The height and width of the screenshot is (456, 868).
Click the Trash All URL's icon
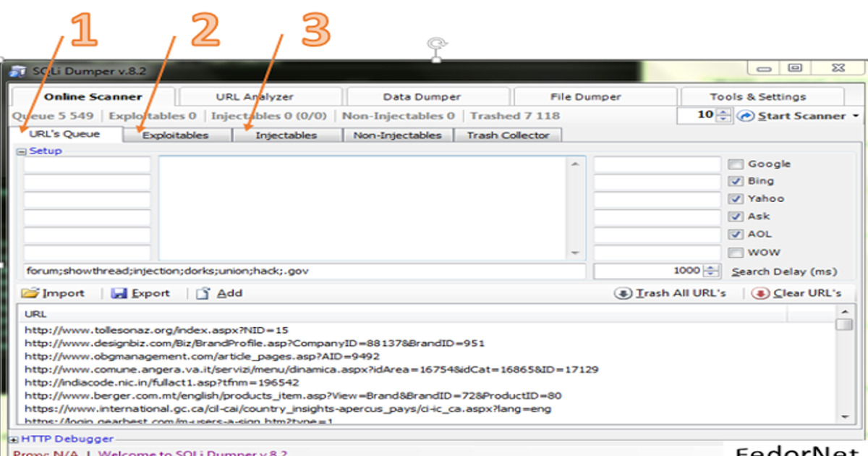pos(624,293)
